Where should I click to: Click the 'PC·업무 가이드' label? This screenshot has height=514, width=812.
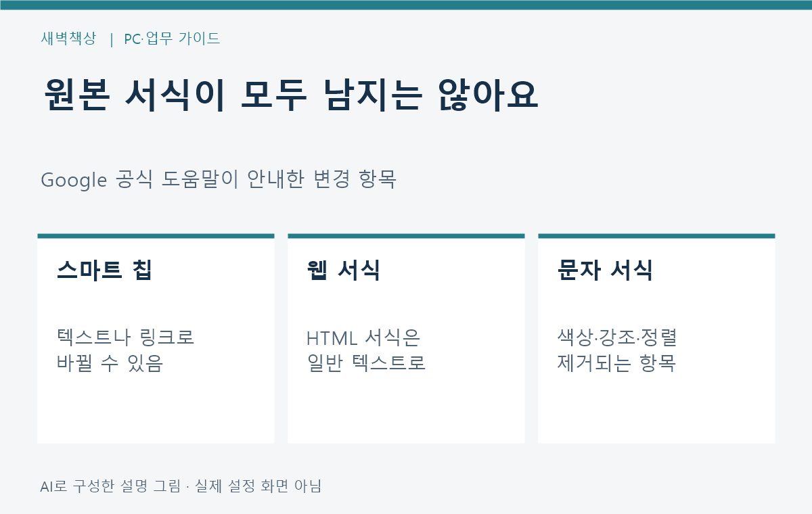coord(173,39)
